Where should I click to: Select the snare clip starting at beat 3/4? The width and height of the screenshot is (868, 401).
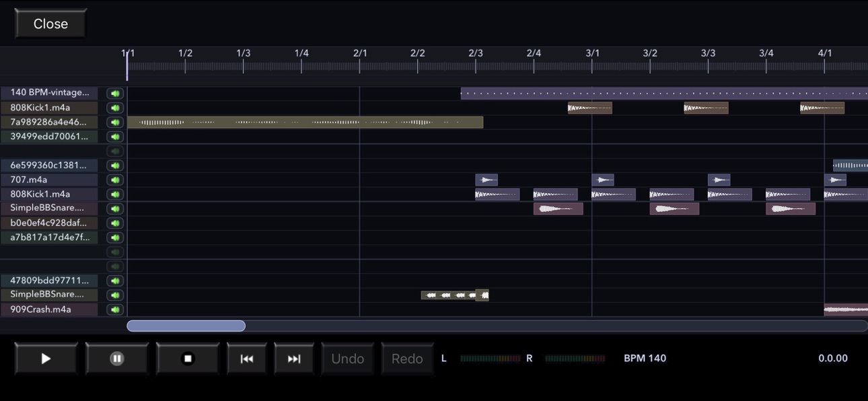point(791,209)
